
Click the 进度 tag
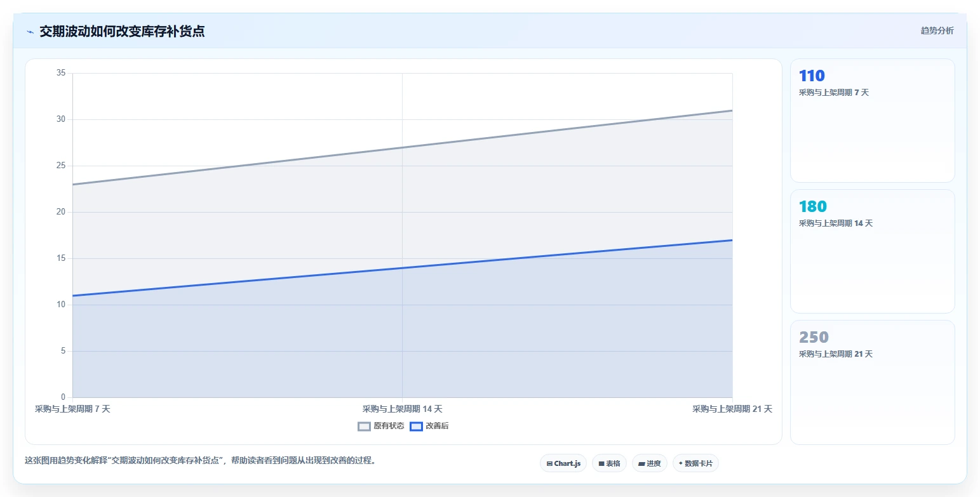[x=649, y=463]
